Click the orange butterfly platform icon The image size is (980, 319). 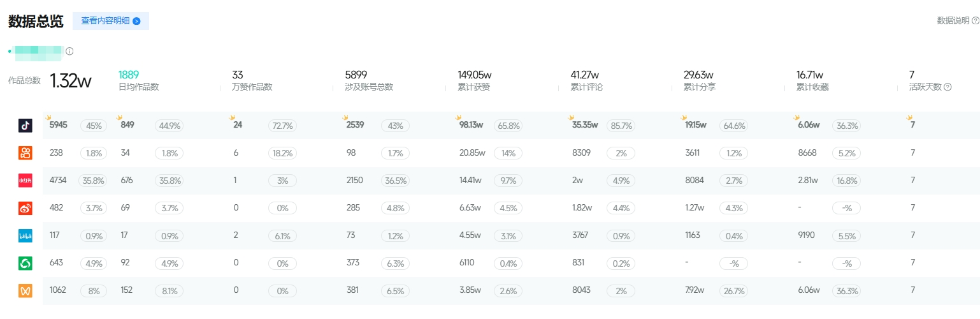tap(25, 290)
